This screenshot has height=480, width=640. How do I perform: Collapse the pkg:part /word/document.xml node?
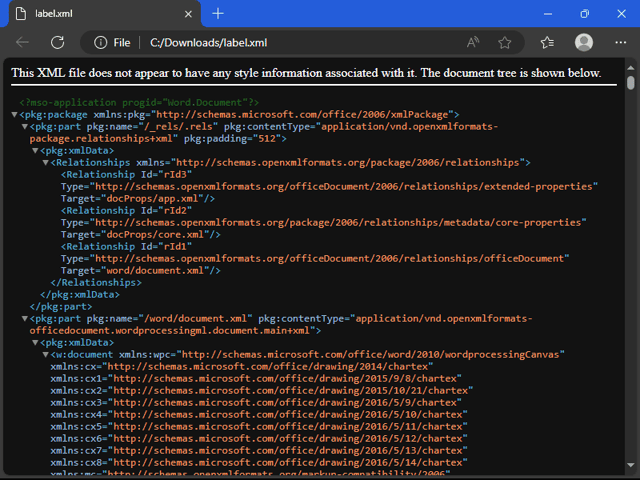coord(24,318)
